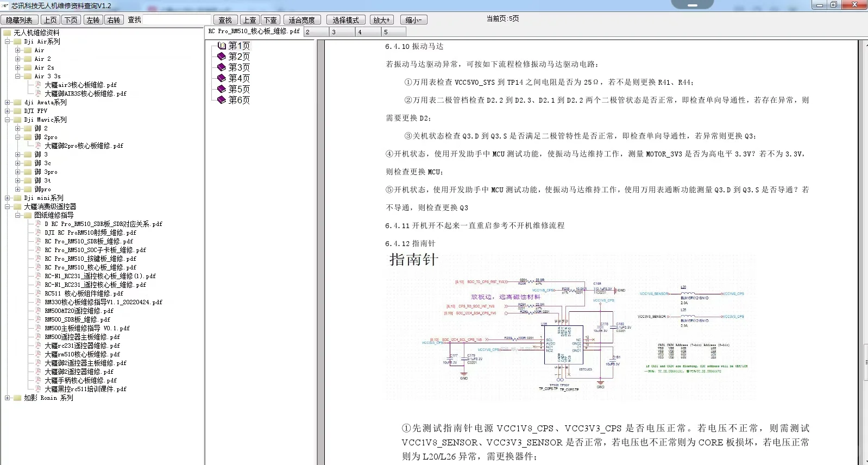Click PDF icon of RC-N1_RC231_遥控核心板_维修 (1).pdf

39,276
